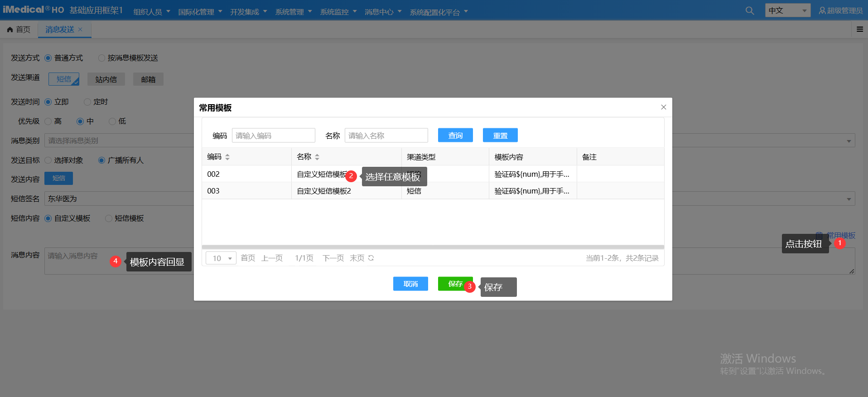Viewport: 868px width, 397px height.
Task: Click the 查询 button
Action: pyautogui.click(x=455, y=135)
